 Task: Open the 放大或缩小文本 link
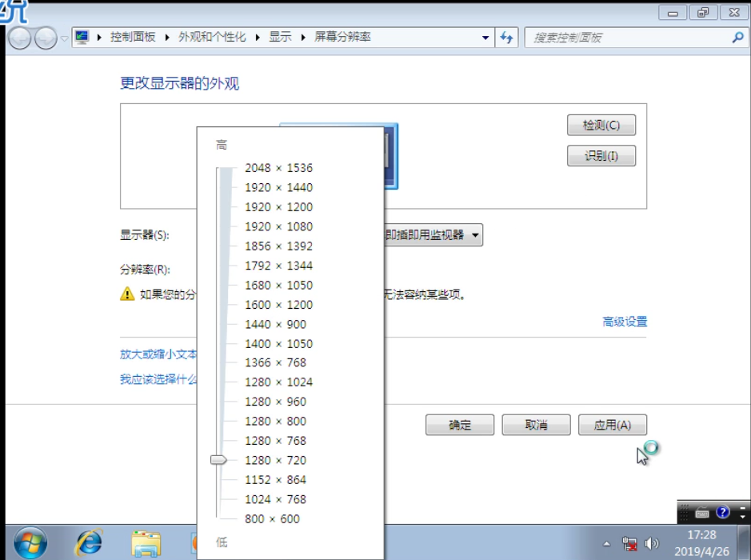pos(158,354)
